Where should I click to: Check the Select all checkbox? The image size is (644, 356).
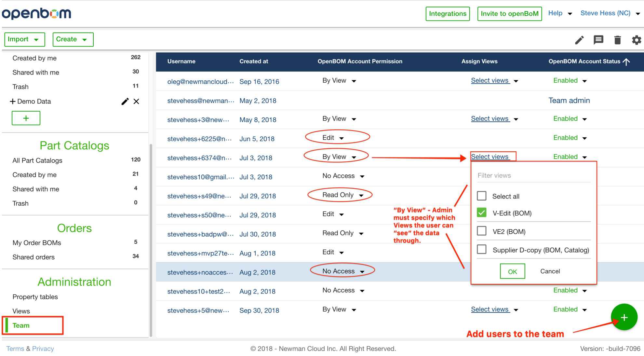[482, 196]
